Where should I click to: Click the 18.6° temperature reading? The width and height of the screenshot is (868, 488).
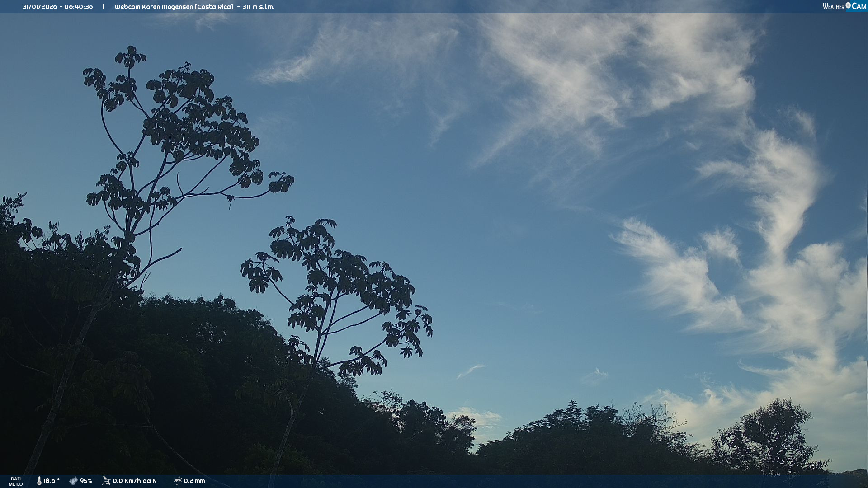[51, 481]
